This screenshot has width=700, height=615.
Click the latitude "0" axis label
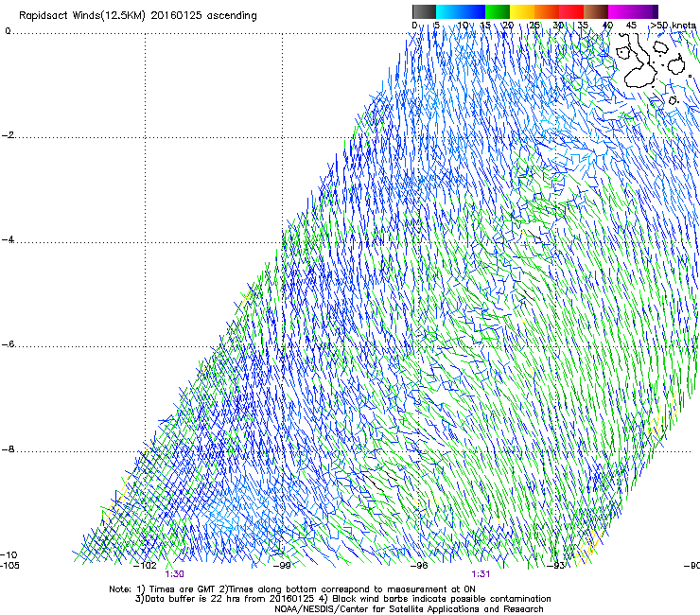tap(8, 31)
